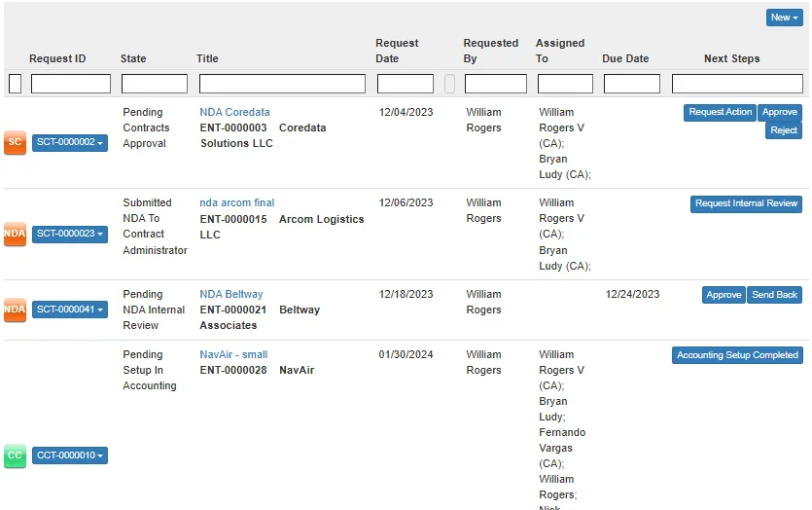Viewport: 812px width, 510px height.
Task: Click Request Internal Review button
Action: pyautogui.click(x=746, y=203)
